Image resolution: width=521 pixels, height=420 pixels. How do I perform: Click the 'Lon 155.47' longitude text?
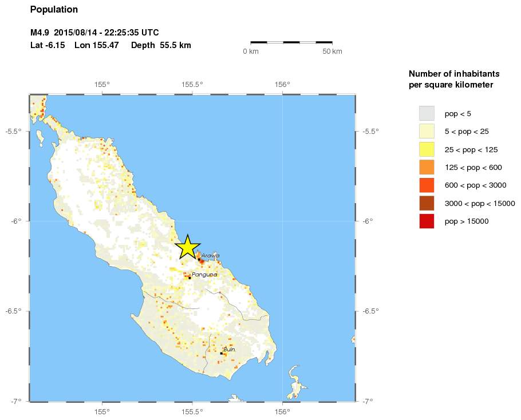pos(96,45)
